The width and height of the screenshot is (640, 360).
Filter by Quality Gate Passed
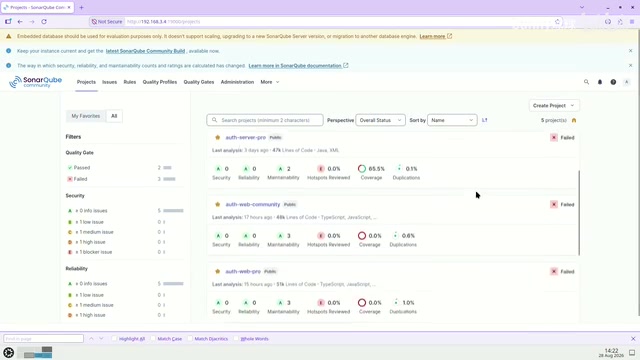point(124,167)
